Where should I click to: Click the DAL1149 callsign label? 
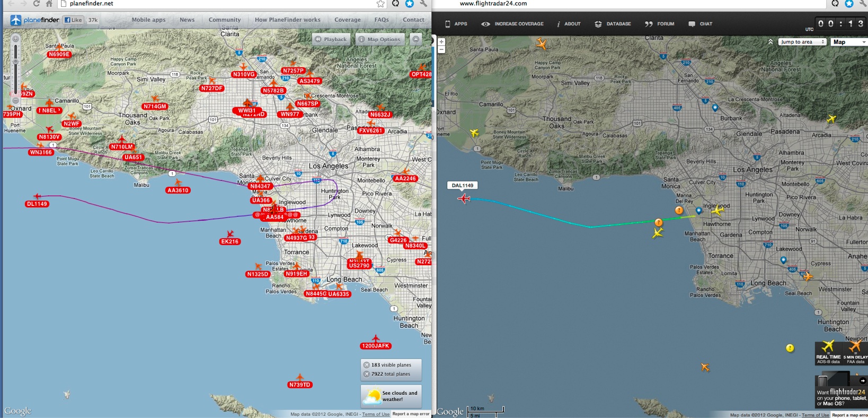click(463, 185)
